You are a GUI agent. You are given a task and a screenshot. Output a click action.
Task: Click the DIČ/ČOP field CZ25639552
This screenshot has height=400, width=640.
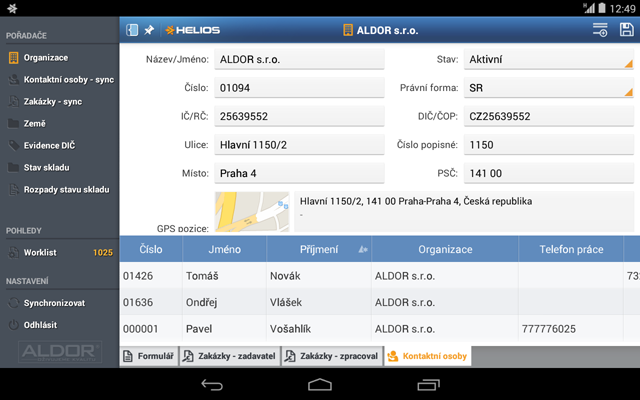click(549, 117)
